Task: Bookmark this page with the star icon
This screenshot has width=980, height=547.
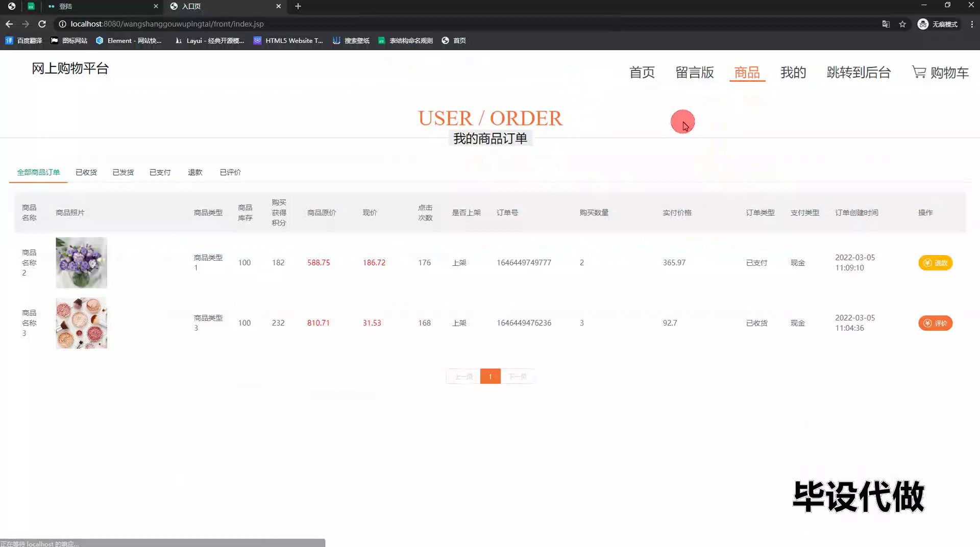Action: point(902,24)
